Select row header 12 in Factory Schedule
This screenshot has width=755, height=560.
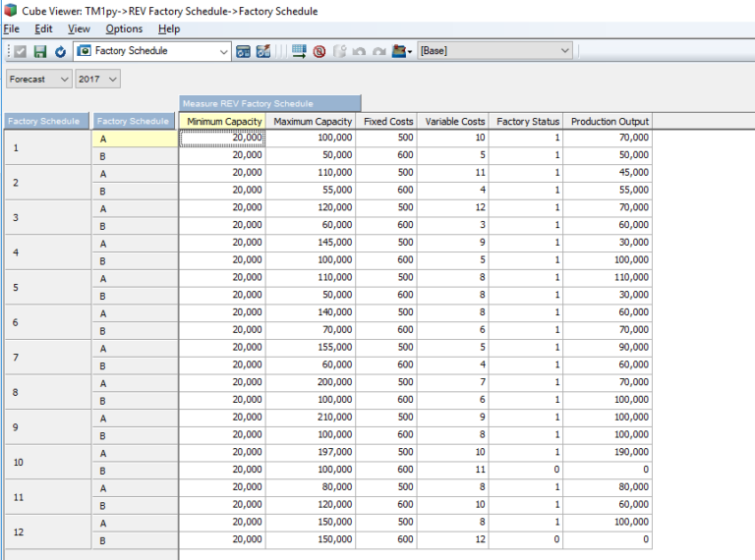point(47,532)
